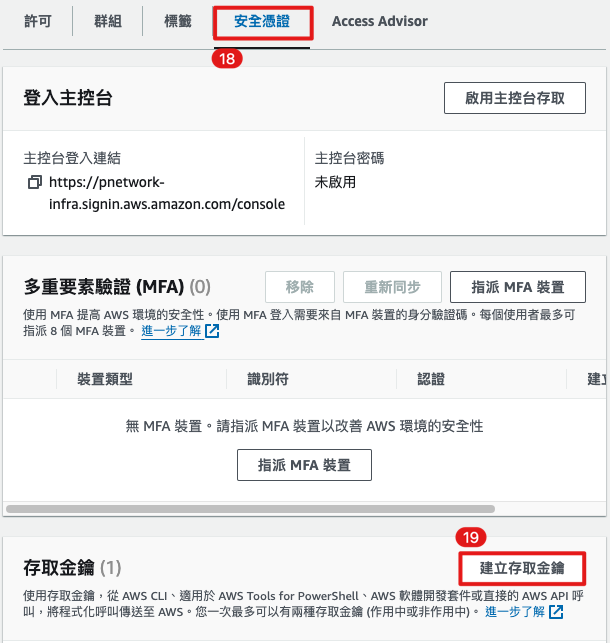Click the 認證 column header

(431, 379)
